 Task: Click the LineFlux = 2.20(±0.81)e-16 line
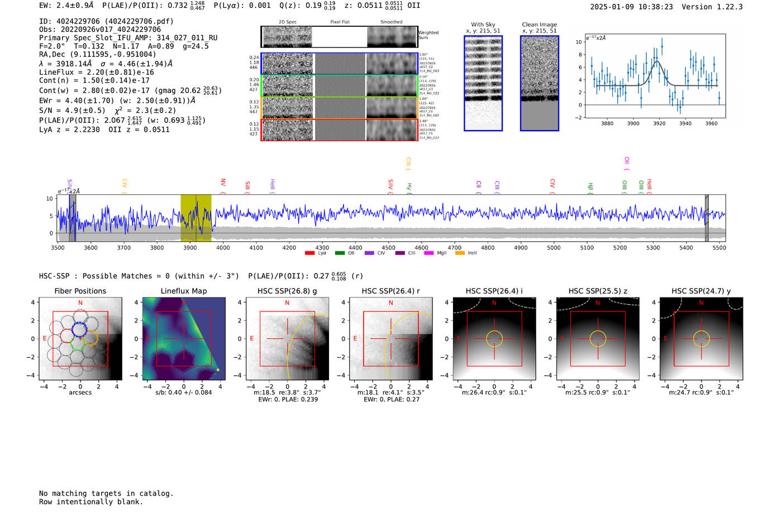point(97,72)
